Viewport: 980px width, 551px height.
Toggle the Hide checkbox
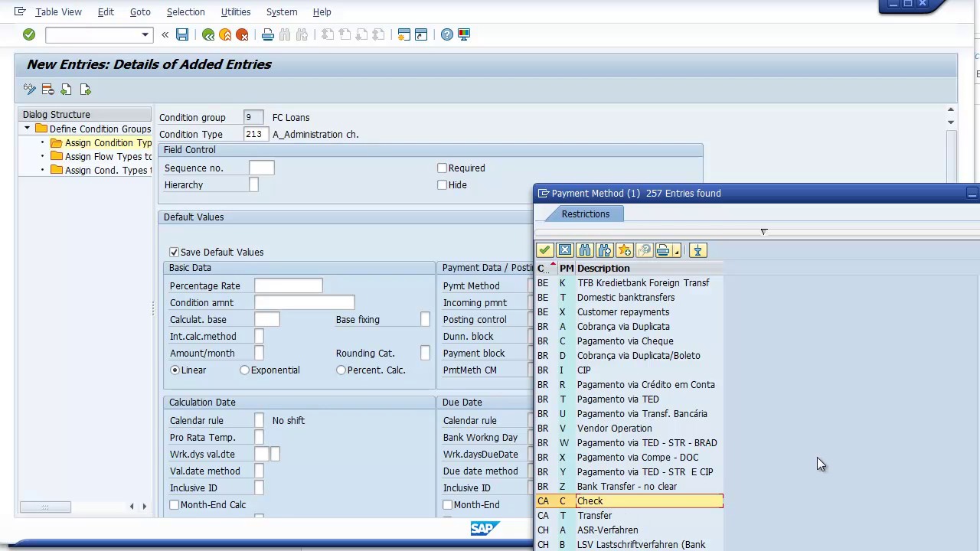[442, 184]
